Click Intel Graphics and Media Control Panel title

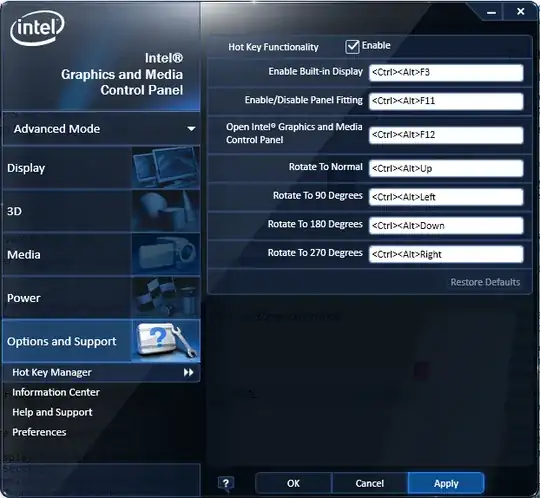pyautogui.click(x=122, y=74)
